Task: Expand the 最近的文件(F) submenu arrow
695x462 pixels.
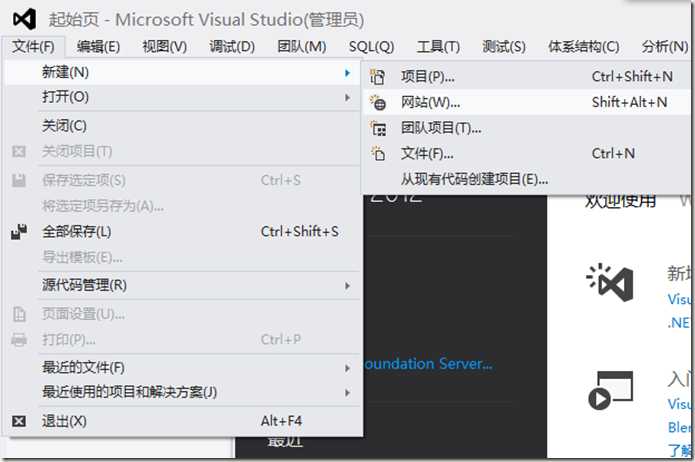Action: coord(348,368)
